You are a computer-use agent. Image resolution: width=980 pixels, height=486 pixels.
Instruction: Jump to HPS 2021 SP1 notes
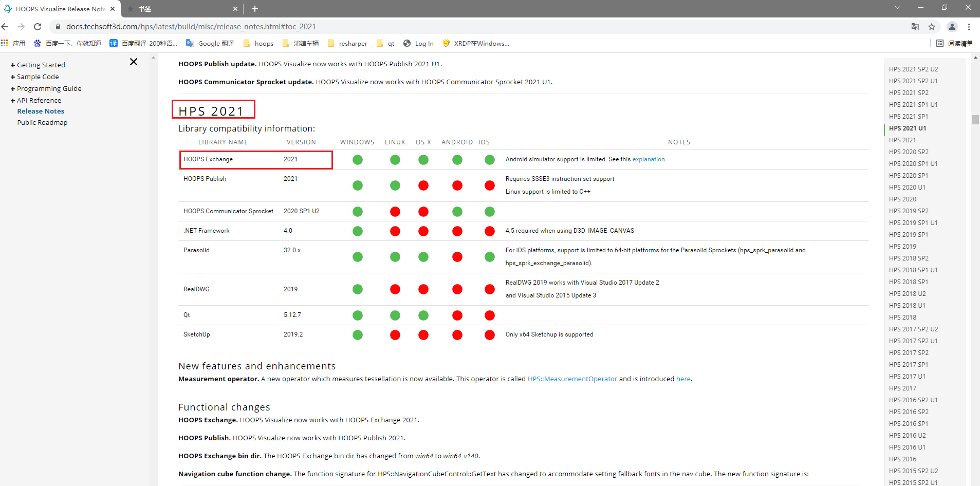pos(909,116)
